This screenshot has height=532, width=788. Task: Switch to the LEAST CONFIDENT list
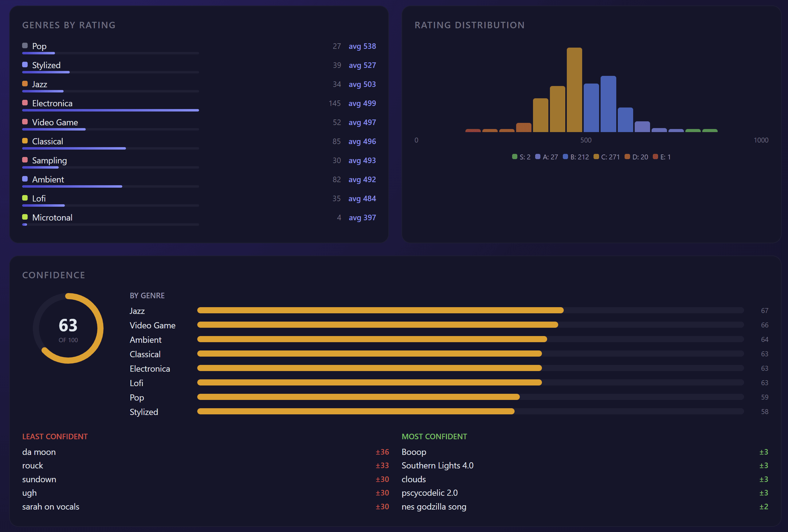(55, 436)
